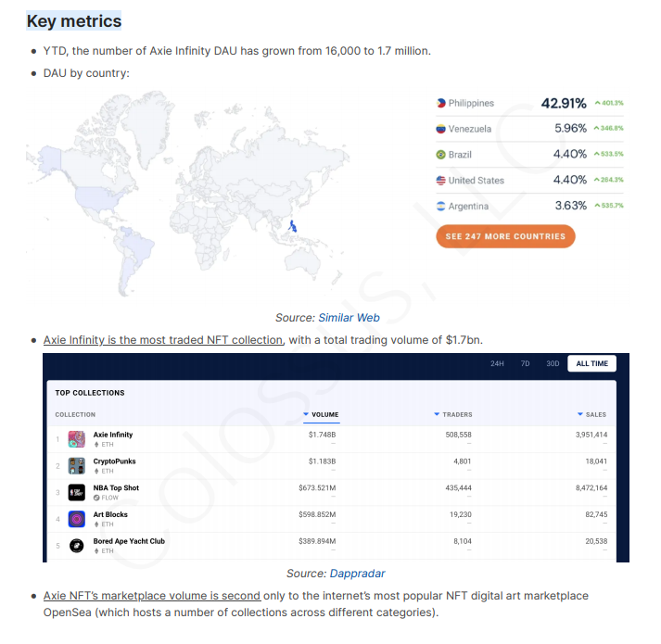Click the Key metrics heading

click(x=74, y=21)
